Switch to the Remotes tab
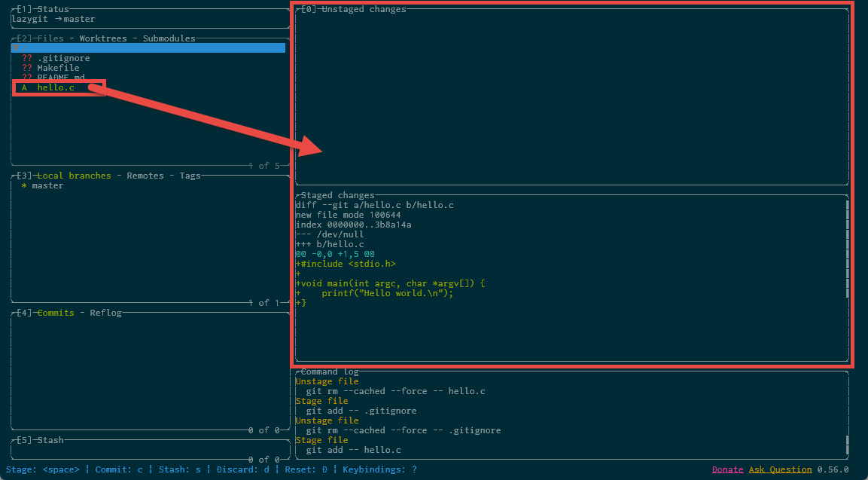The image size is (868, 480). point(145,176)
